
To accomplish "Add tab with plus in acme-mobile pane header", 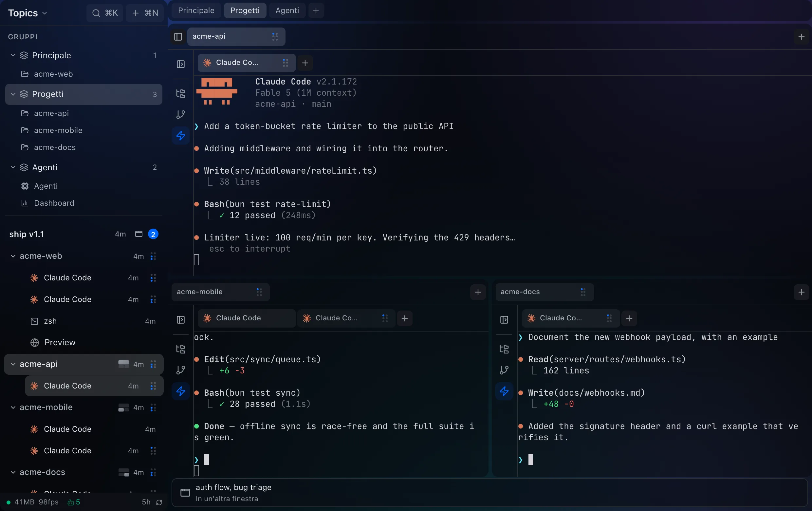I will coord(477,292).
